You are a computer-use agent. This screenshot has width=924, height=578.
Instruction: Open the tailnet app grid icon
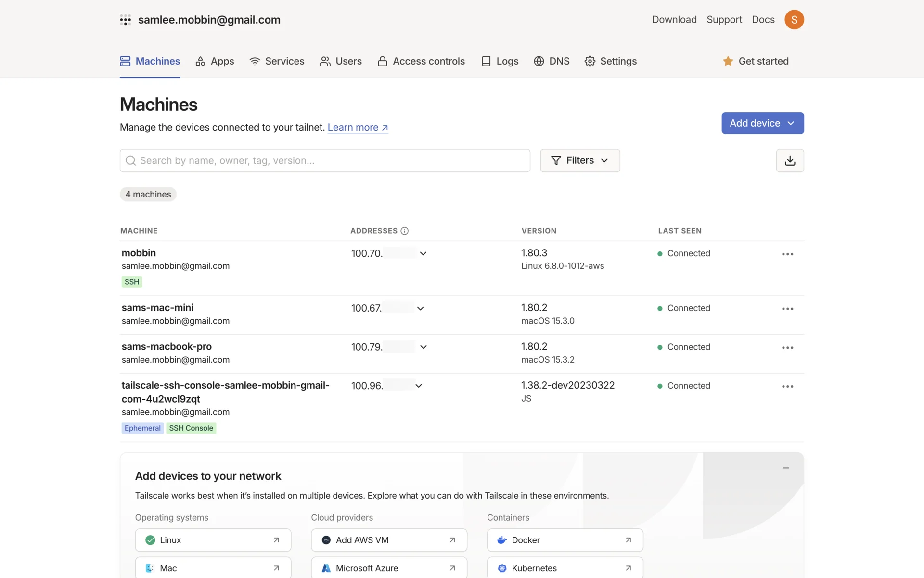pyautogui.click(x=125, y=20)
